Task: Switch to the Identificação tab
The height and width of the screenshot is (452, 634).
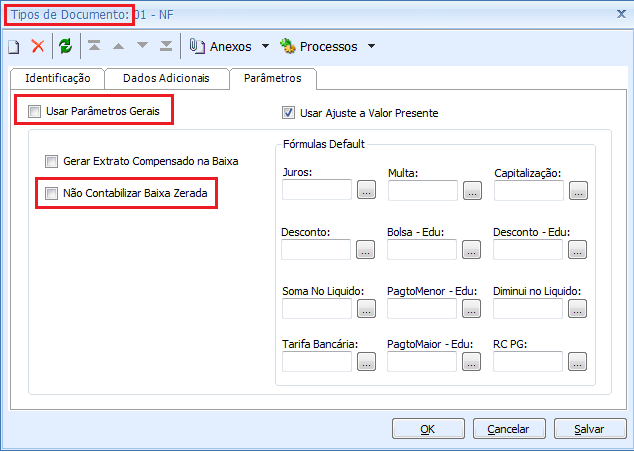Action: pyautogui.click(x=57, y=78)
